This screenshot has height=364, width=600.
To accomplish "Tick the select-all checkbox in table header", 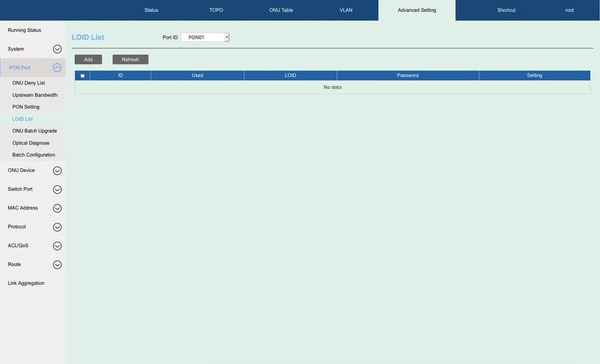I will click(82, 76).
